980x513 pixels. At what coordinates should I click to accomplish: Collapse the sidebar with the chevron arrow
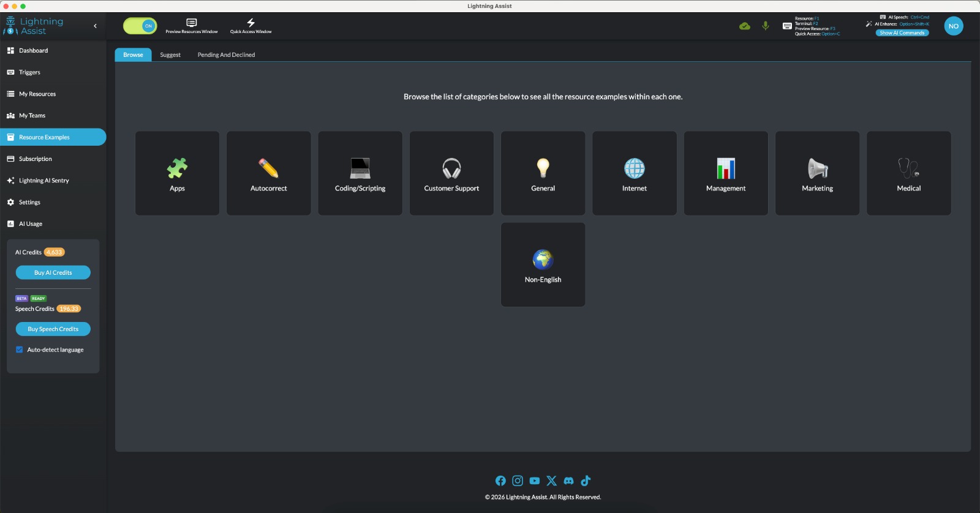coord(95,26)
